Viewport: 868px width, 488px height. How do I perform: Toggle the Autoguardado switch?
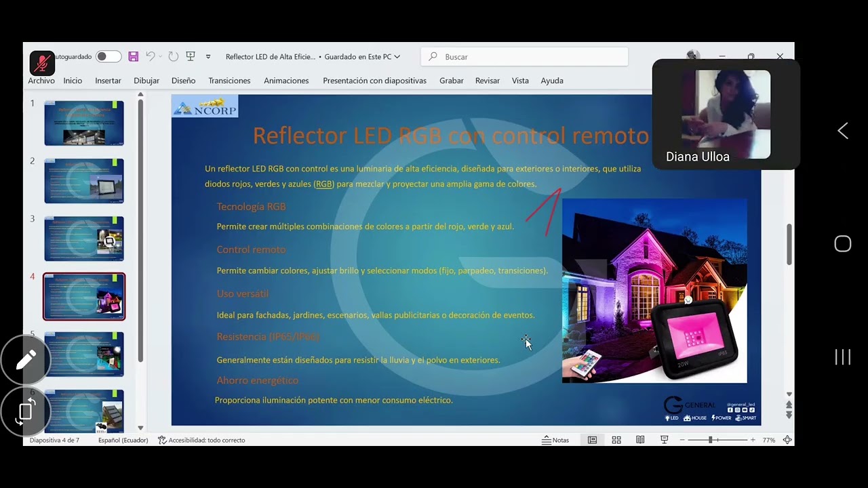[x=108, y=57]
